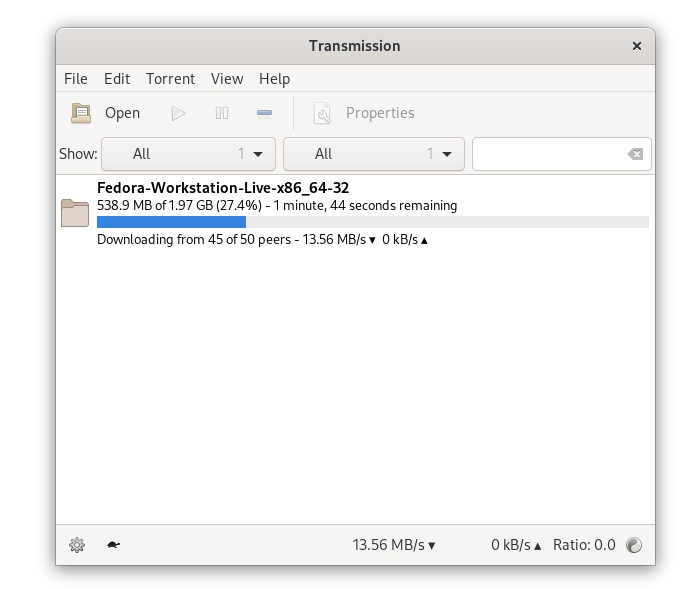Click the Open torrent folder icon

click(81, 113)
